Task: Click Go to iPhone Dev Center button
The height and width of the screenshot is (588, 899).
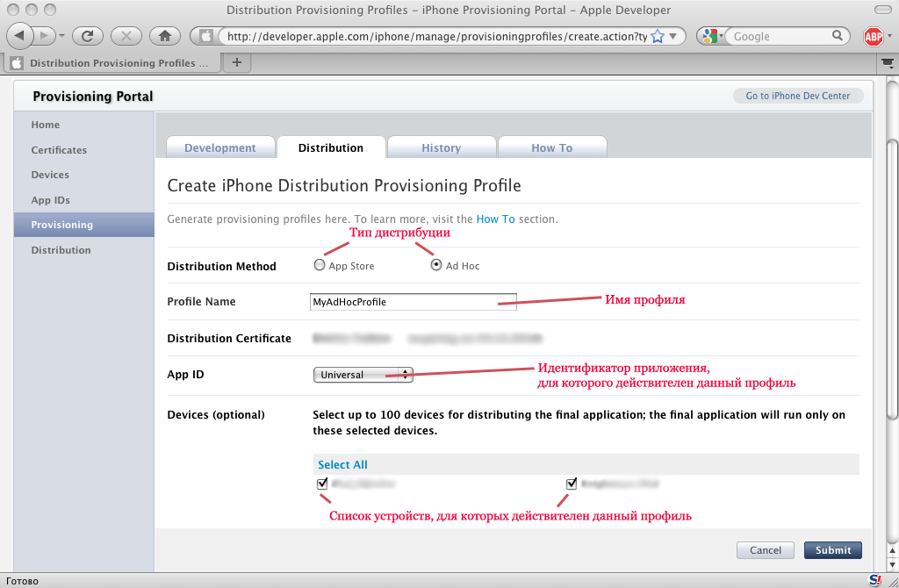Action: [797, 96]
